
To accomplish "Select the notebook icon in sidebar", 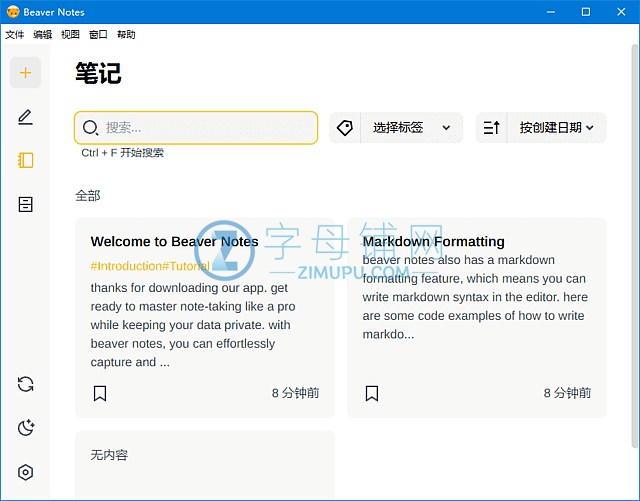I will point(26,160).
